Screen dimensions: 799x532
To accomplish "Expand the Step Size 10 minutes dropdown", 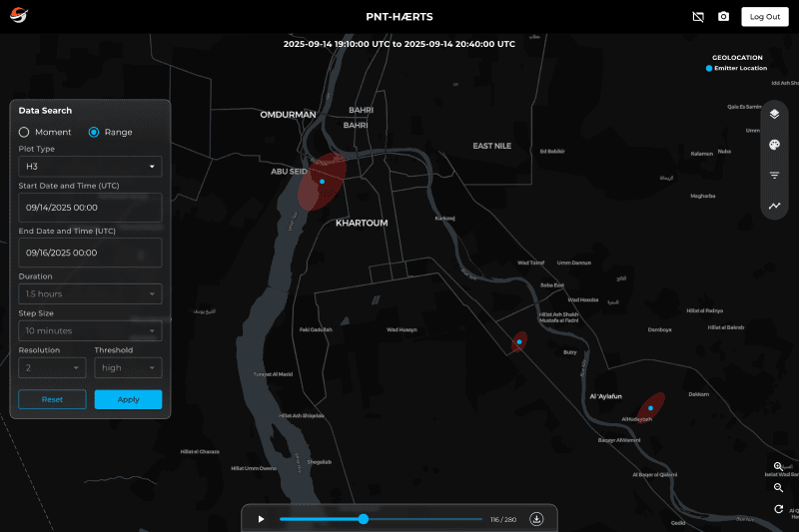I will click(x=90, y=331).
